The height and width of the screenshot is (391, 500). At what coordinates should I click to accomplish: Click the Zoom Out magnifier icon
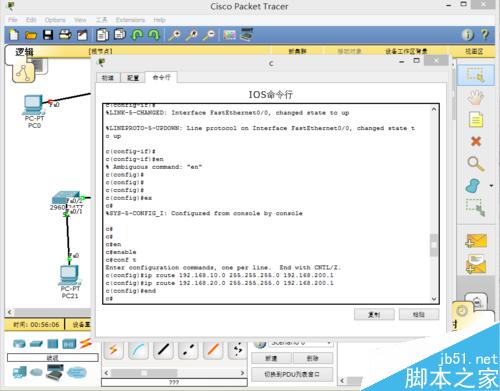click(x=209, y=35)
